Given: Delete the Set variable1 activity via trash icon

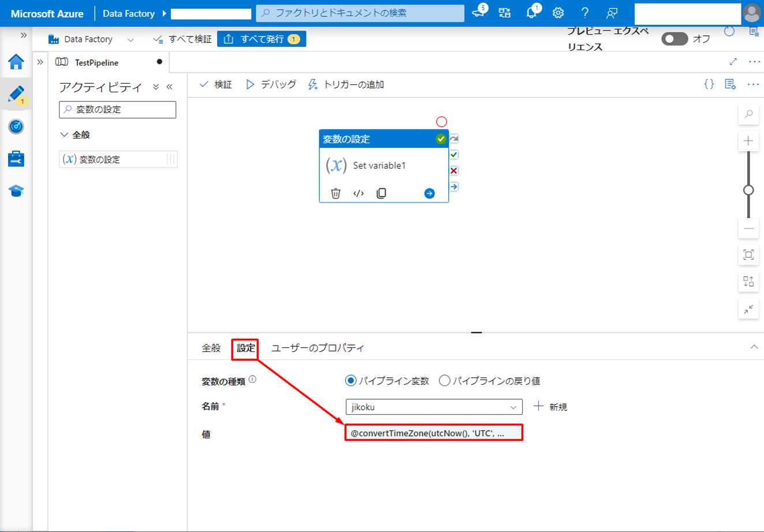Looking at the screenshot, I should (x=336, y=193).
